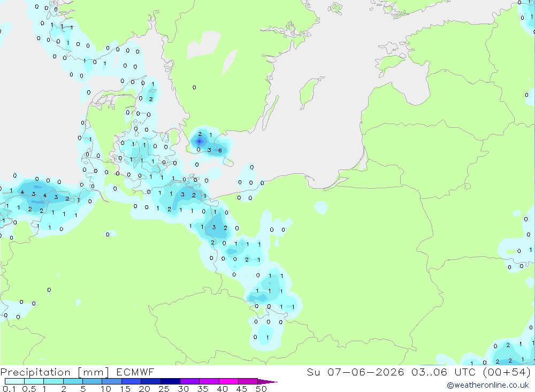Pick the 0.1–0.5 mm lightest cyan legend swatch
This screenshot has width=535, height=392.
point(14,381)
